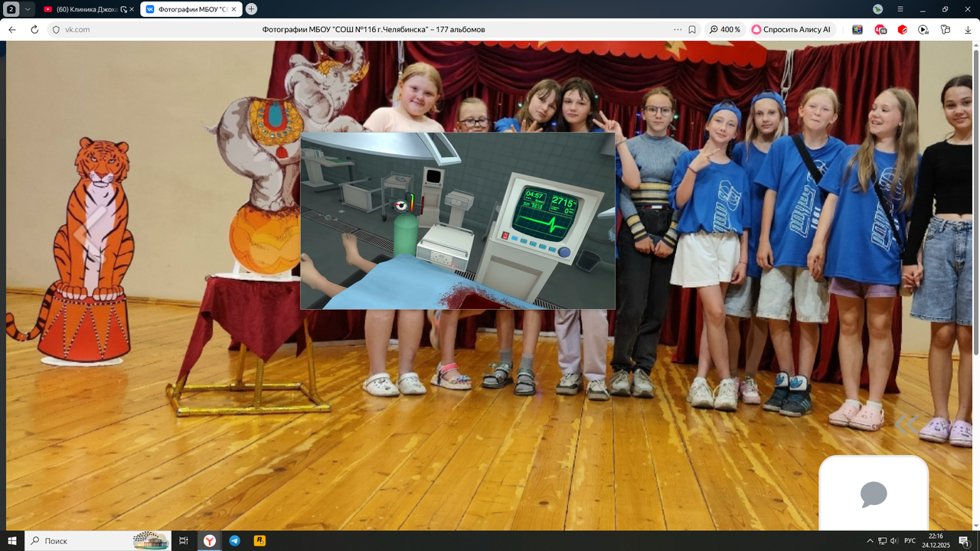This screenshot has width=980, height=551.
Task: Click the 400 % zoom indicator
Action: click(x=725, y=29)
